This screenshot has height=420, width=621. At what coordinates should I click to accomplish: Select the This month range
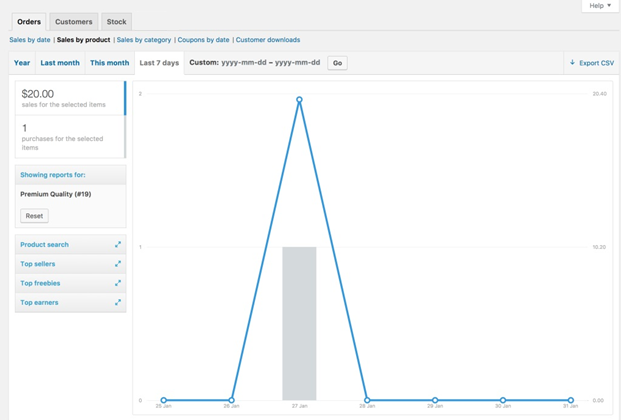(x=109, y=63)
